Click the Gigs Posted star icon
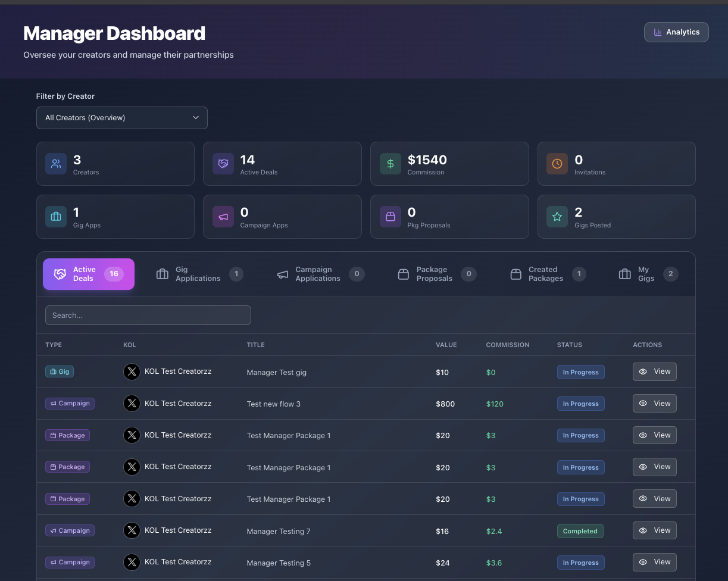The image size is (728, 581). (x=557, y=217)
